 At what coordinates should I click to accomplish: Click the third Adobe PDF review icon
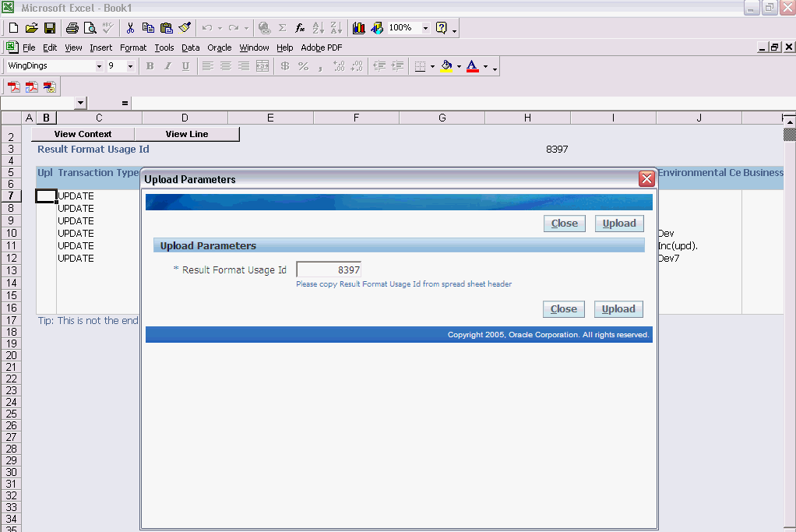(50, 86)
